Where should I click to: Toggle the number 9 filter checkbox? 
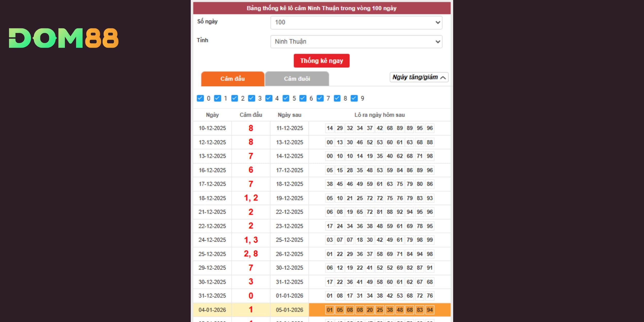click(x=353, y=98)
